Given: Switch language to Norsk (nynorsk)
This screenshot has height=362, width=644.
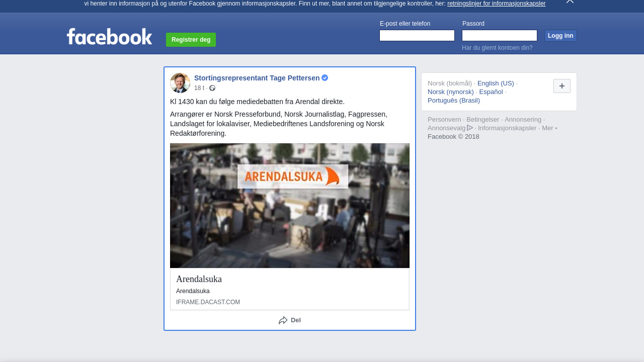Looking at the screenshot, I should click(x=451, y=92).
